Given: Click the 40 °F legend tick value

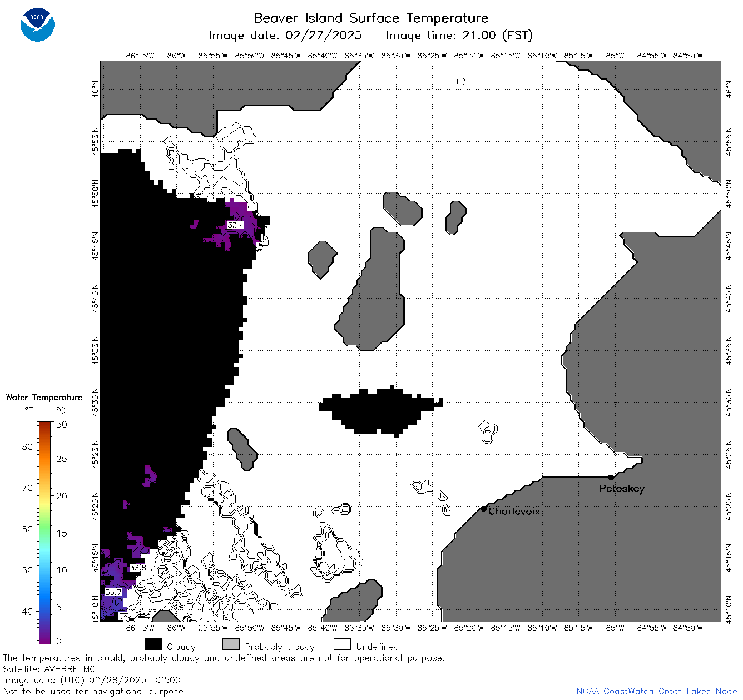Looking at the screenshot, I should pos(27,611).
